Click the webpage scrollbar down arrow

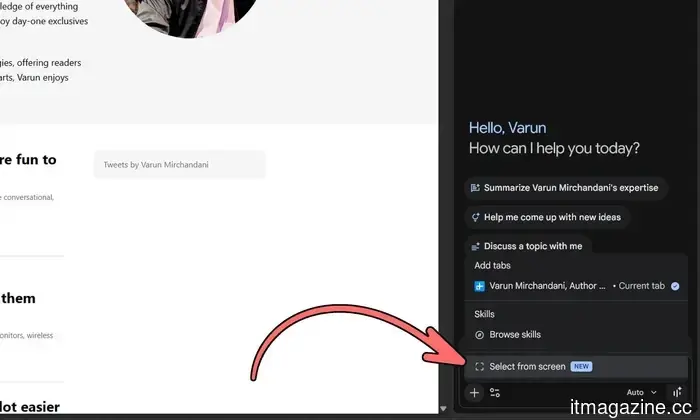click(443, 408)
